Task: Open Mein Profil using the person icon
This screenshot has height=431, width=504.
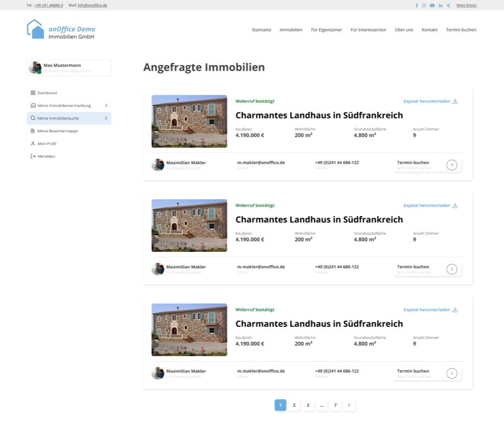Action: pos(32,143)
